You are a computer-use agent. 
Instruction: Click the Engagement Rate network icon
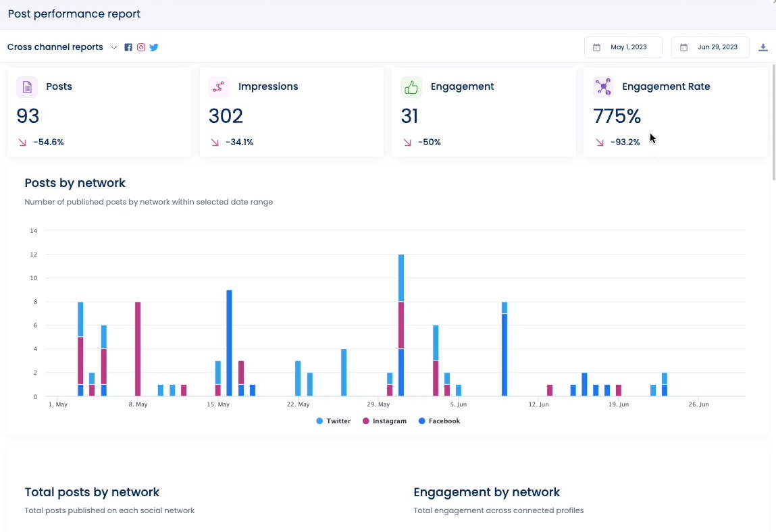tap(603, 86)
